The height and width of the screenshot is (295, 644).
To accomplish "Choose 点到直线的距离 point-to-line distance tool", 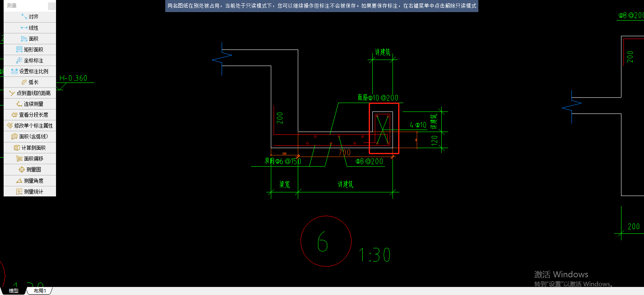I will tap(30, 93).
